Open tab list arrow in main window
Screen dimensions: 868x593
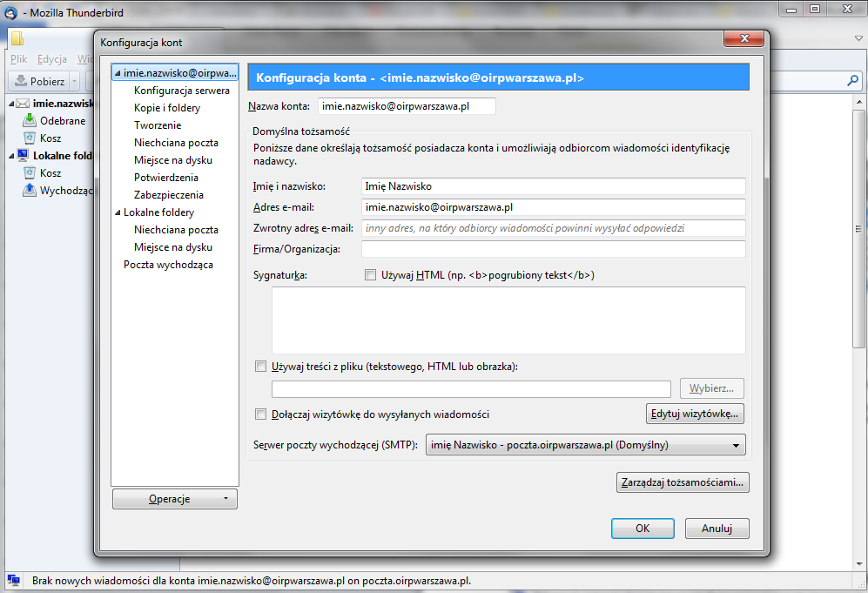pos(858,38)
